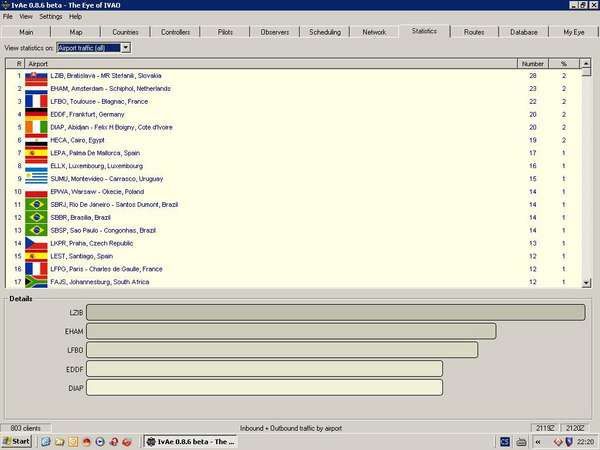Click the 2120Z time in status bar
The height and width of the screenshot is (450, 600).
[x=575, y=428]
